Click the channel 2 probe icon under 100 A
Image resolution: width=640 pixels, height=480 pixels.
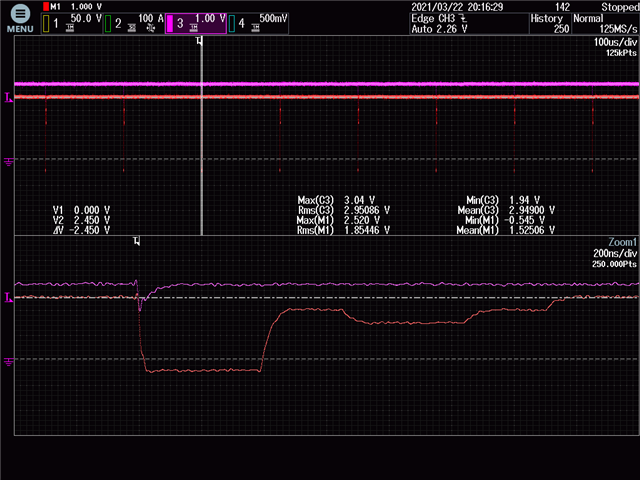(151, 28)
